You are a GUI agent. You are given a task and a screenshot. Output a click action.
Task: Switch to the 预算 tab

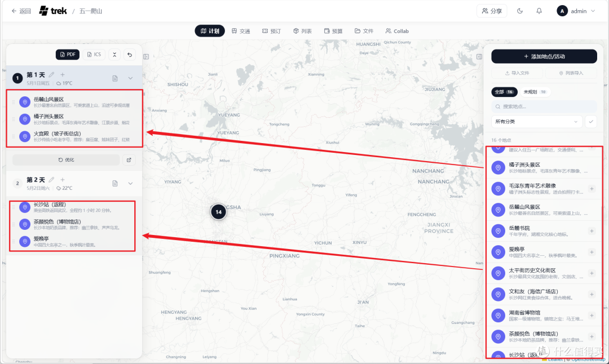[333, 31]
